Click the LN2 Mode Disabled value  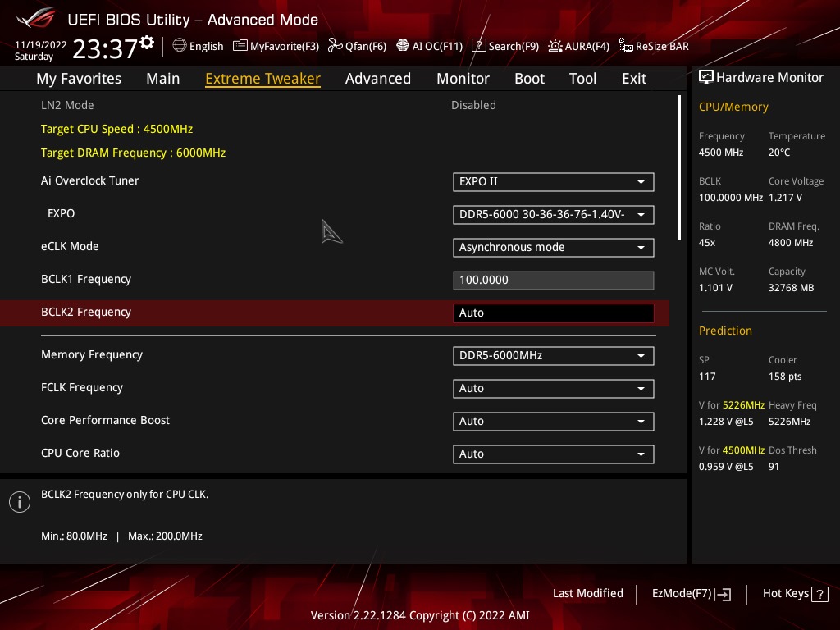pyautogui.click(x=473, y=105)
